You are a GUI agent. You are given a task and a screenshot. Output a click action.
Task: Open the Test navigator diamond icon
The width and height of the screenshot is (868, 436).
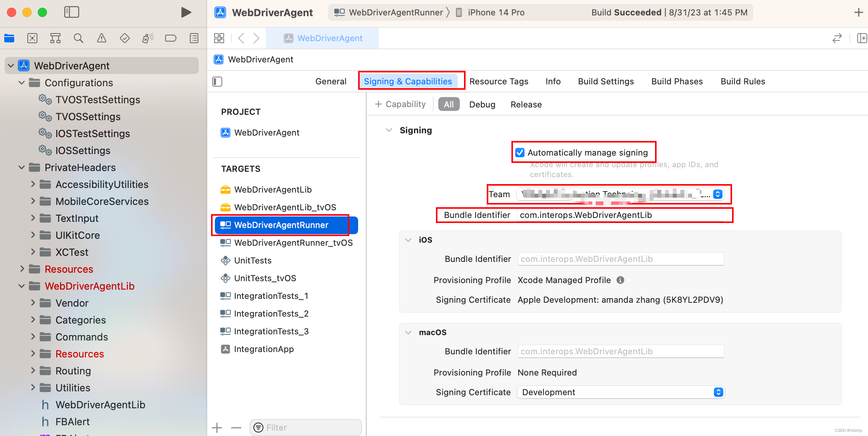coord(125,38)
